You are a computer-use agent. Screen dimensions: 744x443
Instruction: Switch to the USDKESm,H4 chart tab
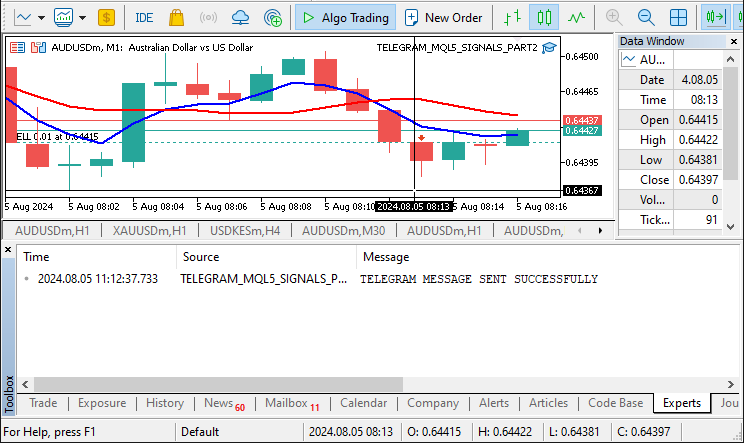245,231
